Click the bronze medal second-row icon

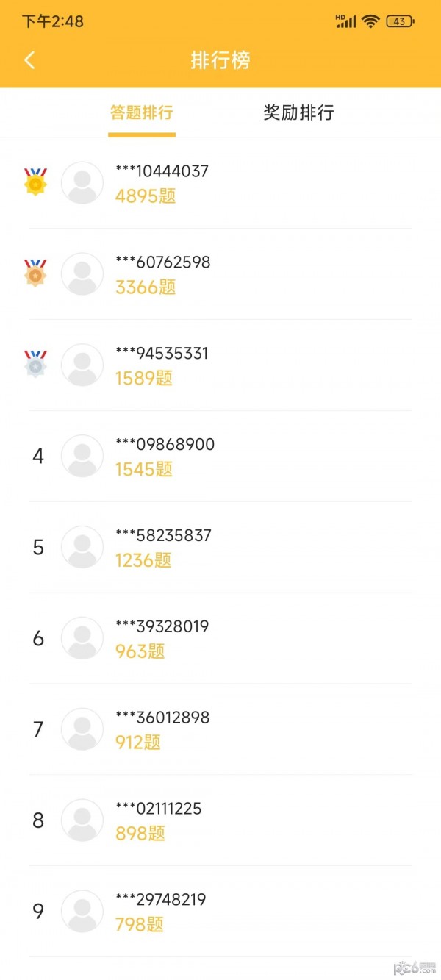(x=35, y=273)
